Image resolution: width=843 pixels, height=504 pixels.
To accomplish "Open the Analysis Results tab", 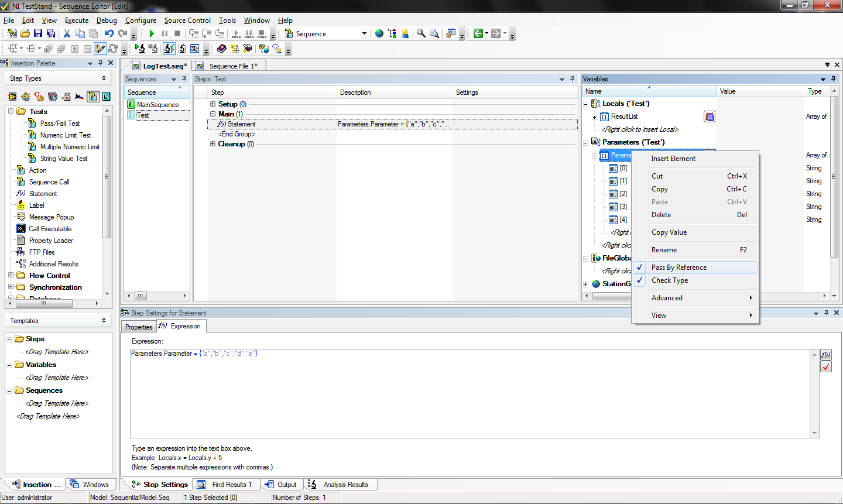I will click(x=341, y=484).
